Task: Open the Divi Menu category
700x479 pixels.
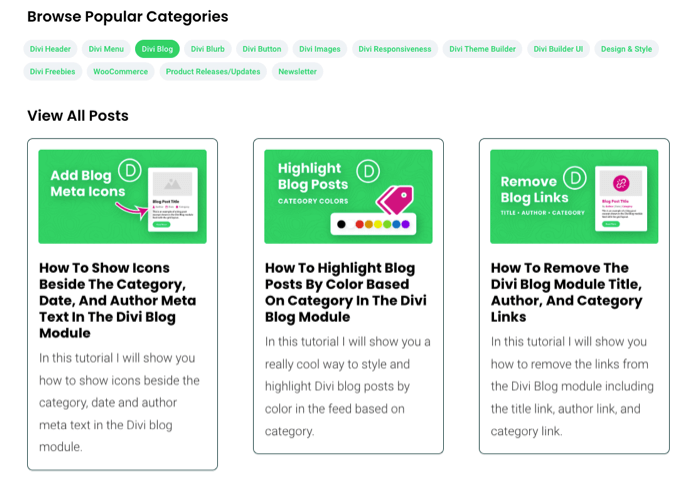Action: (106, 48)
